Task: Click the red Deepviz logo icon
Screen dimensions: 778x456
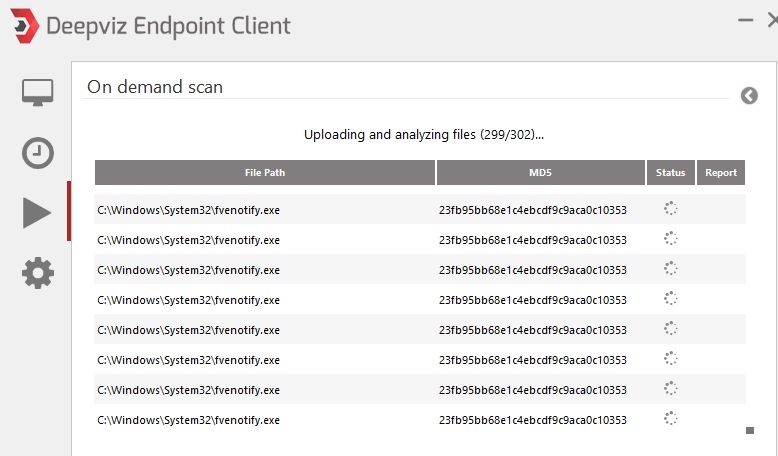Action: 21,24
